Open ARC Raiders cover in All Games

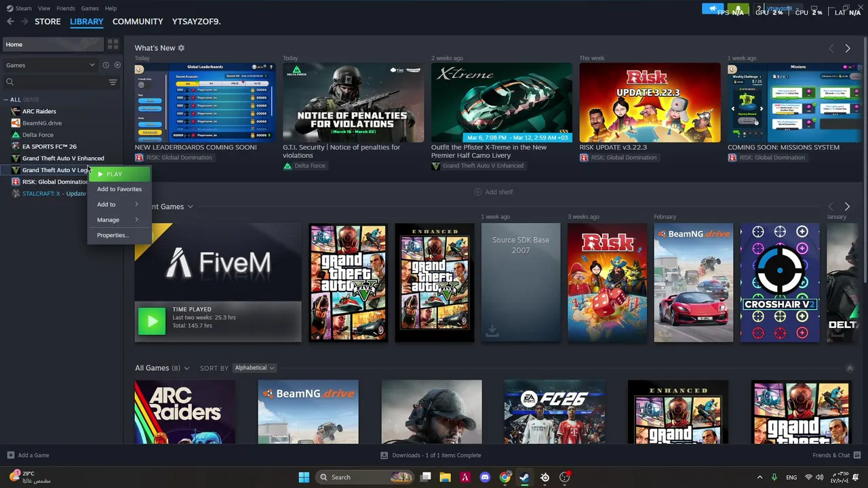point(184,411)
